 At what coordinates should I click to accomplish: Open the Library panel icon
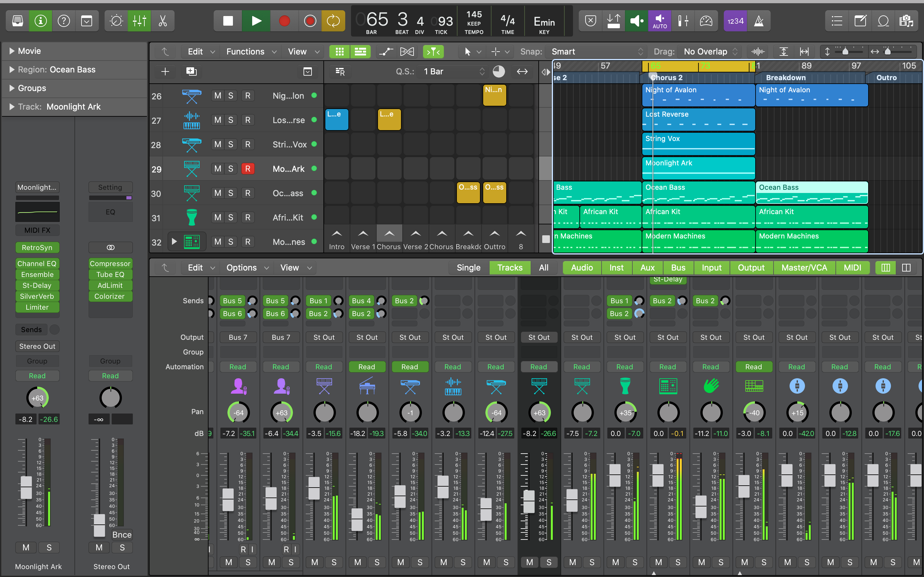point(18,21)
